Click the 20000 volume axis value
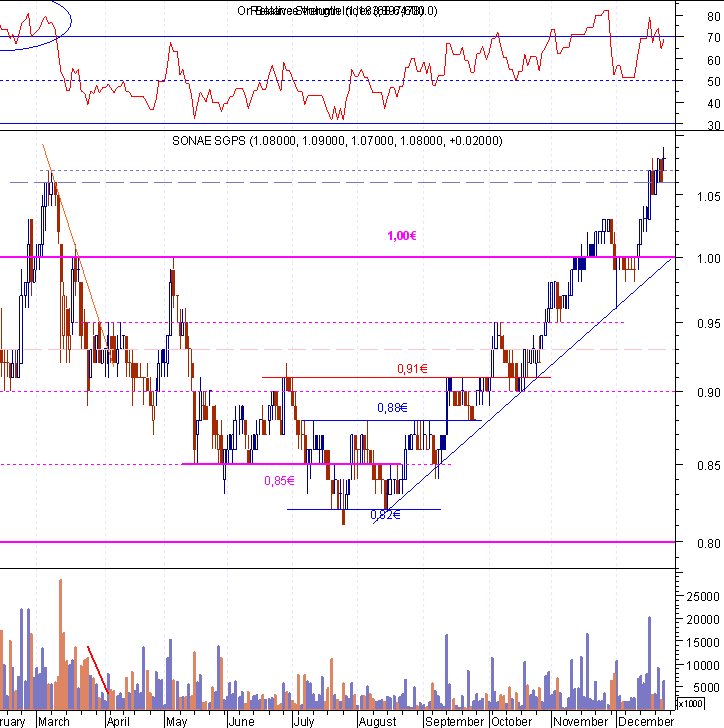The height and width of the screenshot is (728, 724). (703, 619)
